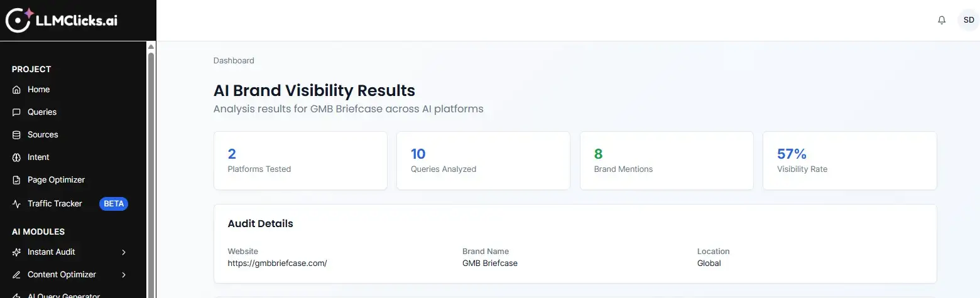This screenshot has width=980, height=298.
Task: Click the AI Brand Visibility Results heading
Action: 314,90
